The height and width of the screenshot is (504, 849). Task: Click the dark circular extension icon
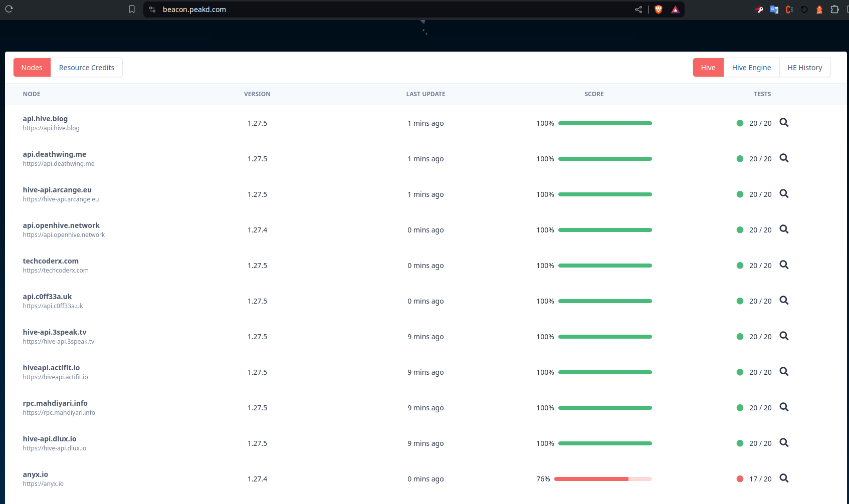[x=804, y=9]
